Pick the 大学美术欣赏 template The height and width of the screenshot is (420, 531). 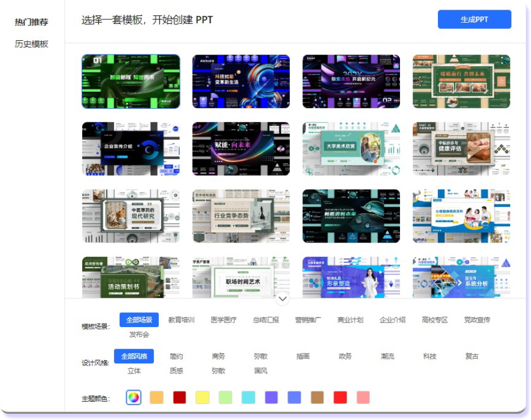coord(351,149)
